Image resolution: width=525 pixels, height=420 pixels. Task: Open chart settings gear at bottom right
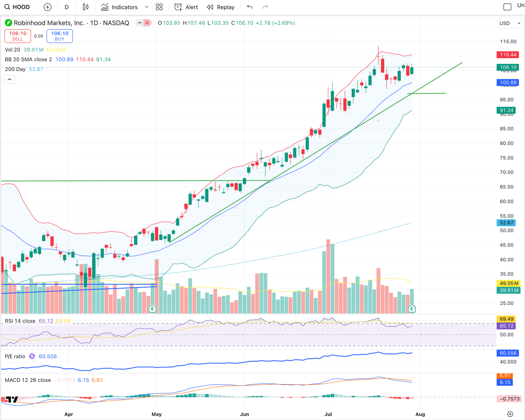click(x=510, y=414)
